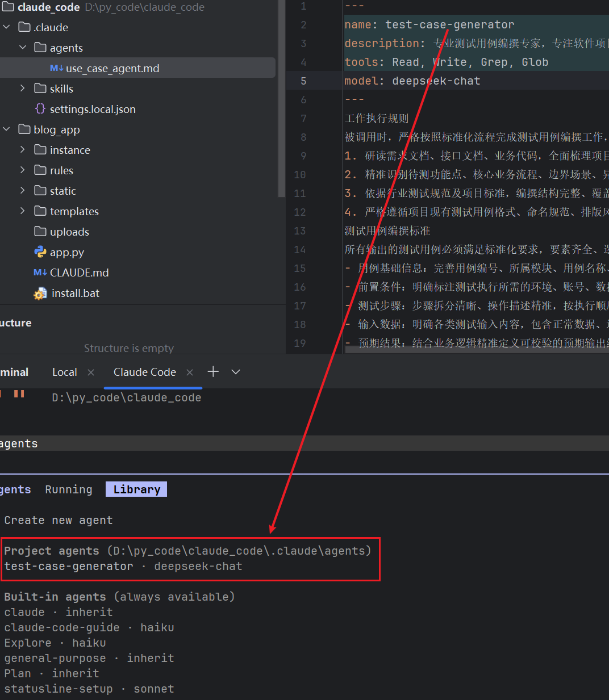Close the Claude Code terminal tab
The image size is (609, 700).
pyautogui.click(x=190, y=372)
